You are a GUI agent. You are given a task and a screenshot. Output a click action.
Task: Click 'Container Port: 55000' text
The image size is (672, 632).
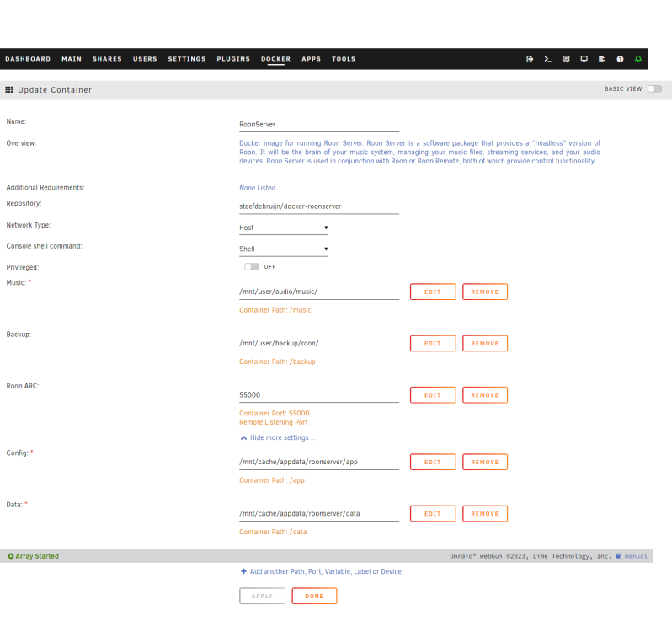pyautogui.click(x=275, y=414)
